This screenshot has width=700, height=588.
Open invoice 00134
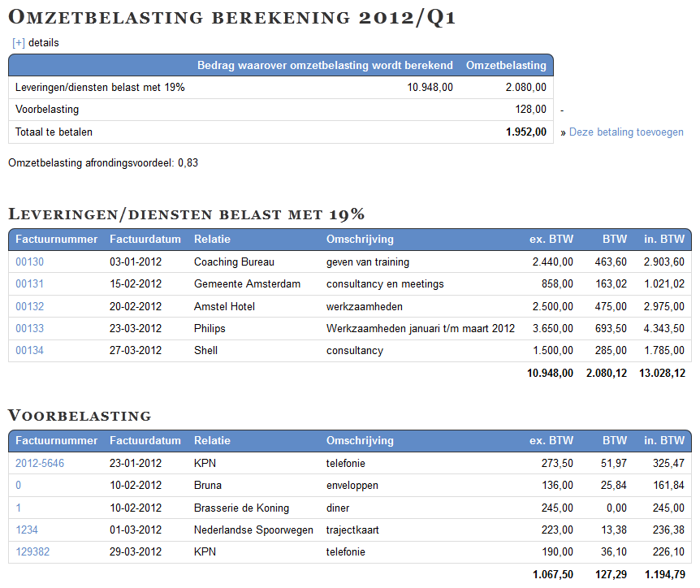click(x=29, y=351)
